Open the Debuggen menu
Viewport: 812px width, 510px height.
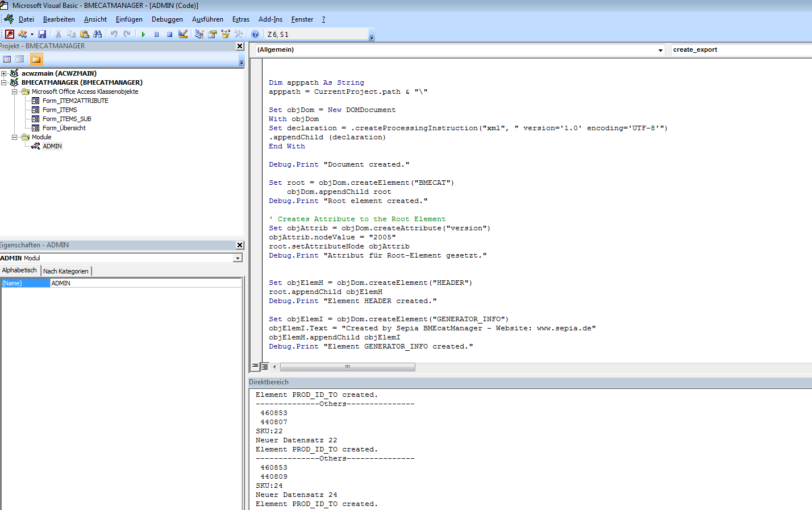(166, 19)
